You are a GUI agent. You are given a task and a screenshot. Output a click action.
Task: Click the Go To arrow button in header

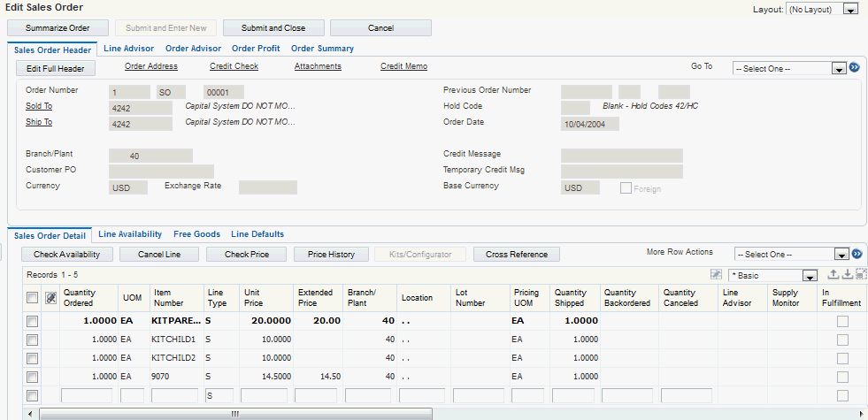[855, 67]
